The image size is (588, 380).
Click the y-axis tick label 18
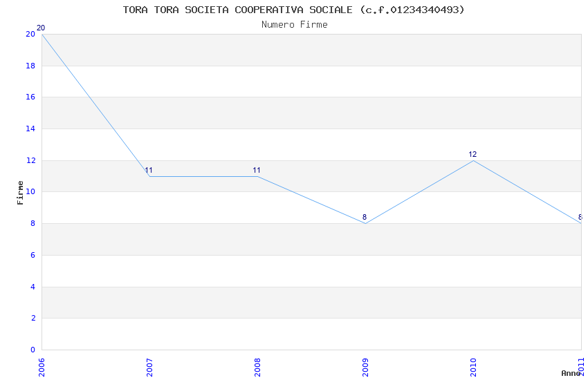click(x=30, y=66)
